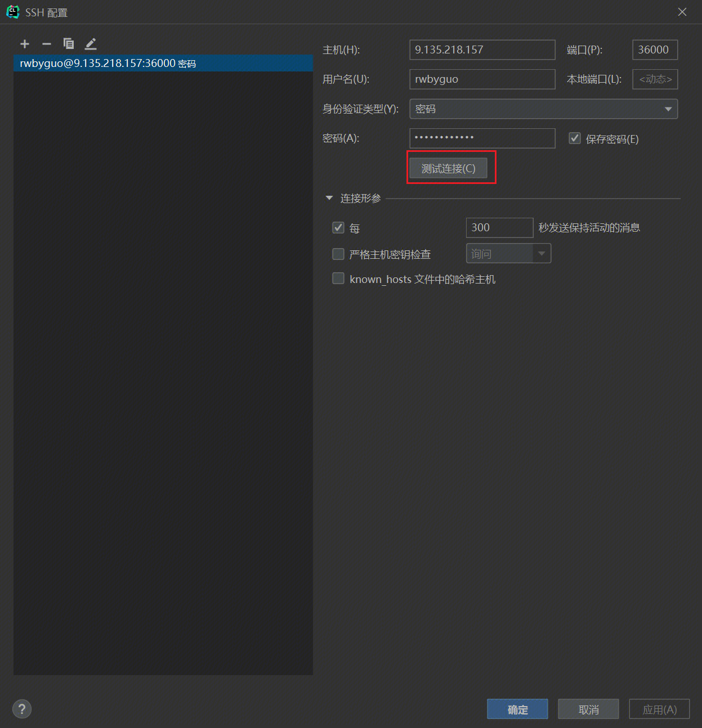702x728 pixels.
Task: Click into the 主机 host field
Action: tap(482, 50)
